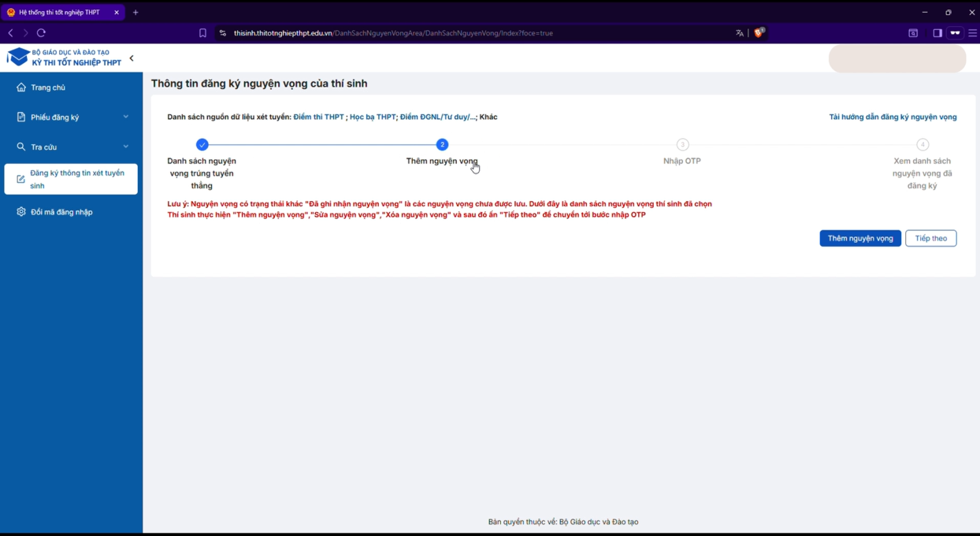This screenshot has height=536, width=980.
Task: Click the Trang chủ home icon
Action: pos(21,87)
